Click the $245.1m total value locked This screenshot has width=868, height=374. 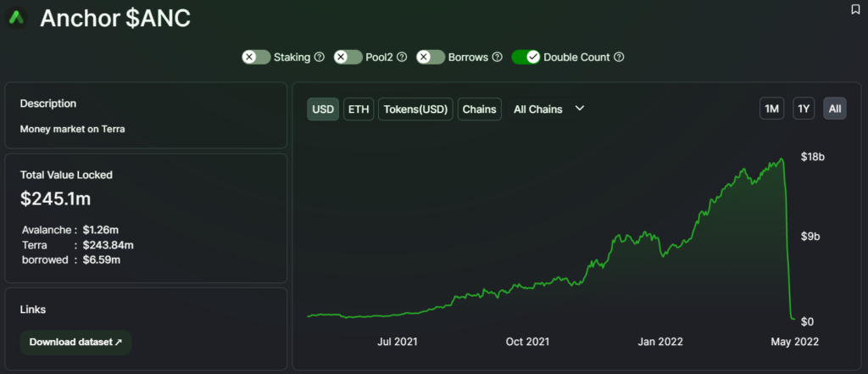pyautogui.click(x=55, y=199)
